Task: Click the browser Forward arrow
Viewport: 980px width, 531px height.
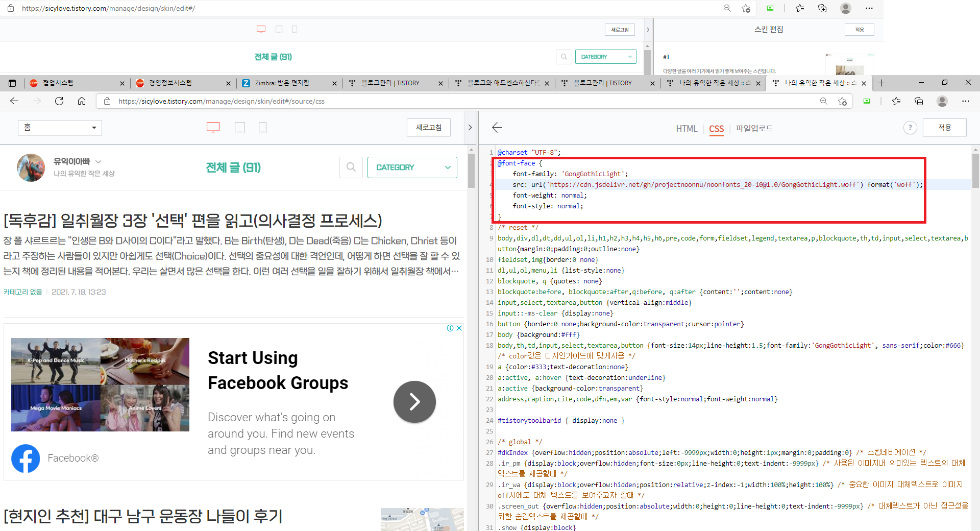Action: click(37, 101)
